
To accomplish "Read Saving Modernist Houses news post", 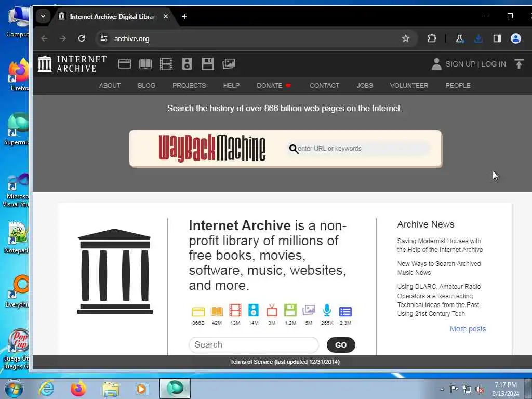I will click(x=440, y=245).
